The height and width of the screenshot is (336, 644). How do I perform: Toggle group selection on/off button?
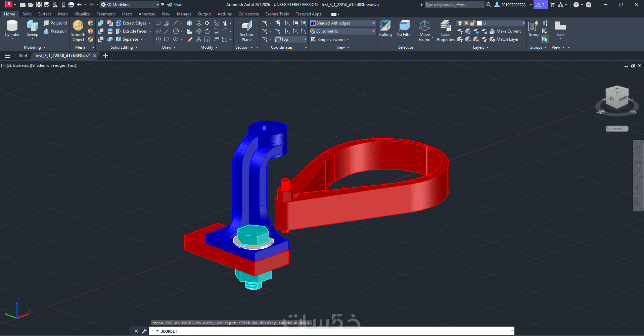click(x=545, y=39)
